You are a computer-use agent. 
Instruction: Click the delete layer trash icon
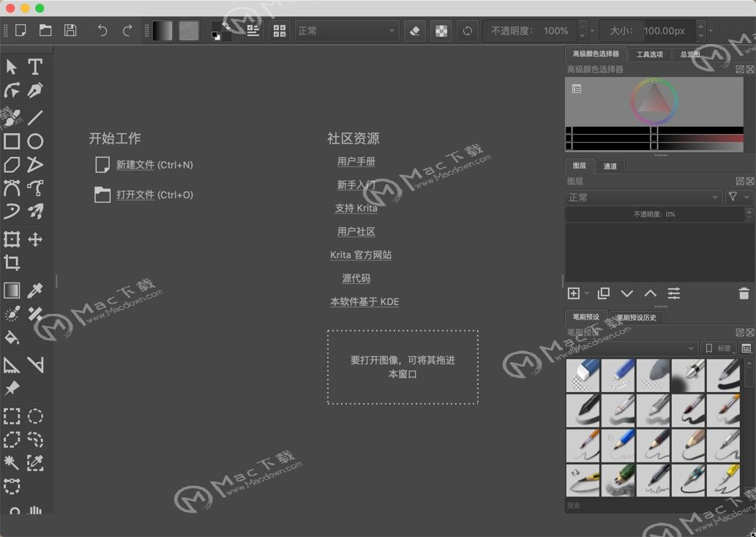(x=744, y=293)
